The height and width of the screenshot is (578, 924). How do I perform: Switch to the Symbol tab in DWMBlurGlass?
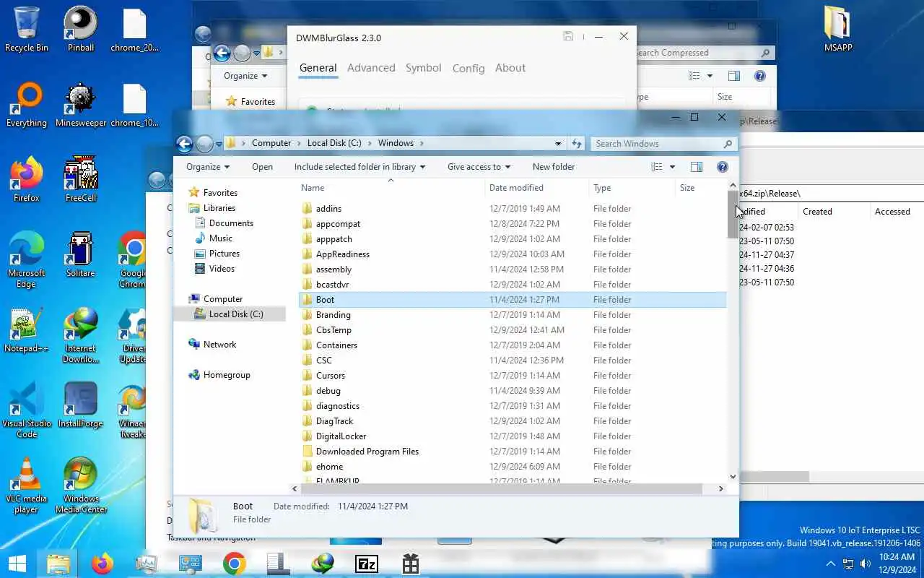(x=423, y=68)
